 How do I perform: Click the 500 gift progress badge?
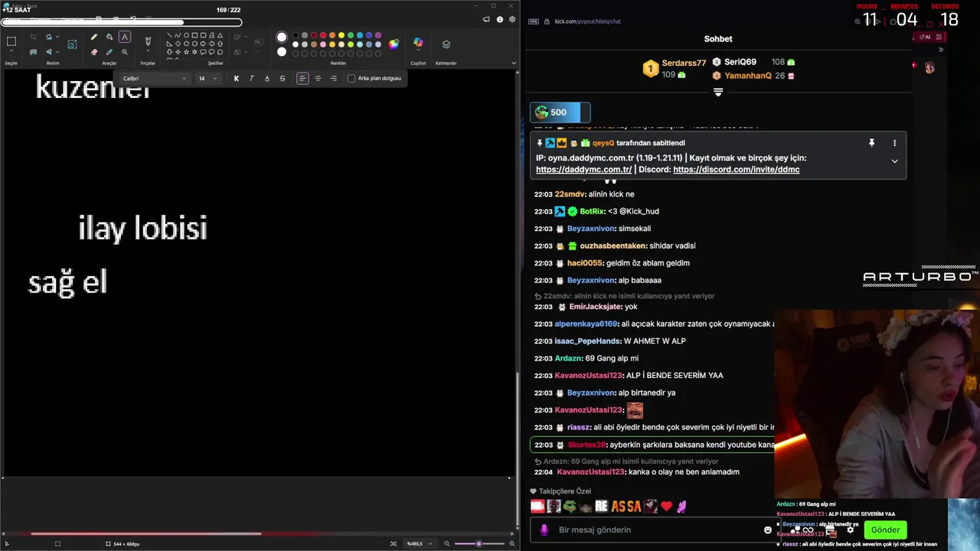[560, 112]
